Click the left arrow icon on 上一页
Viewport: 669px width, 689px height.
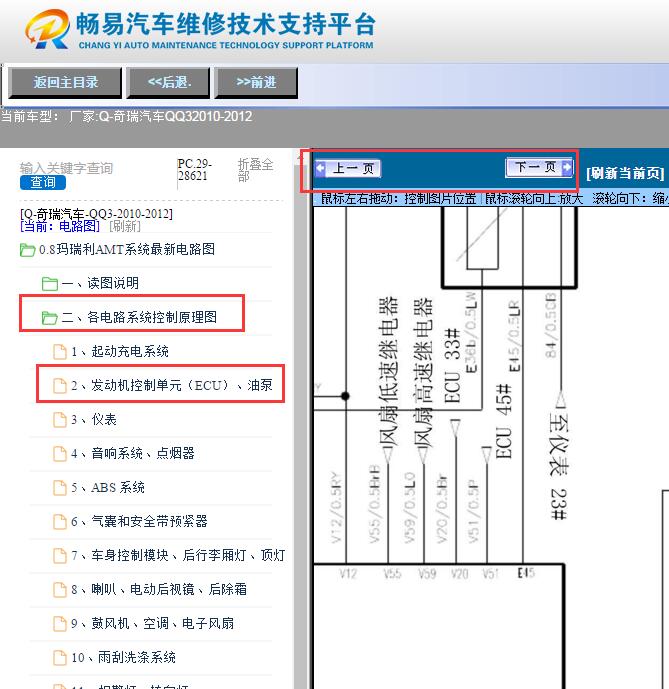pyautogui.click(x=320, y=168)
